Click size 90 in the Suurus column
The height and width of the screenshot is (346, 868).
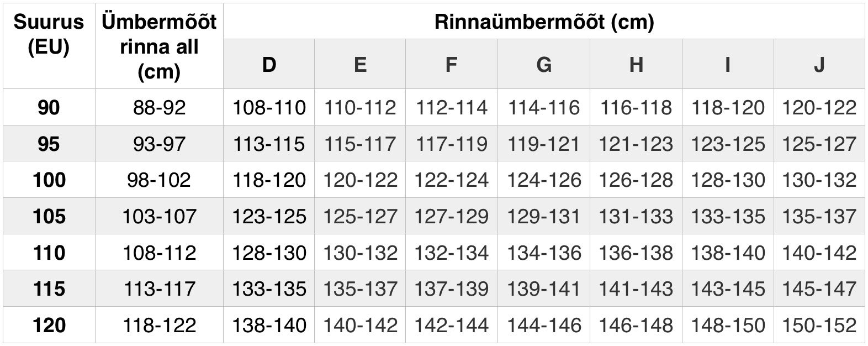[x=49, y=107]
